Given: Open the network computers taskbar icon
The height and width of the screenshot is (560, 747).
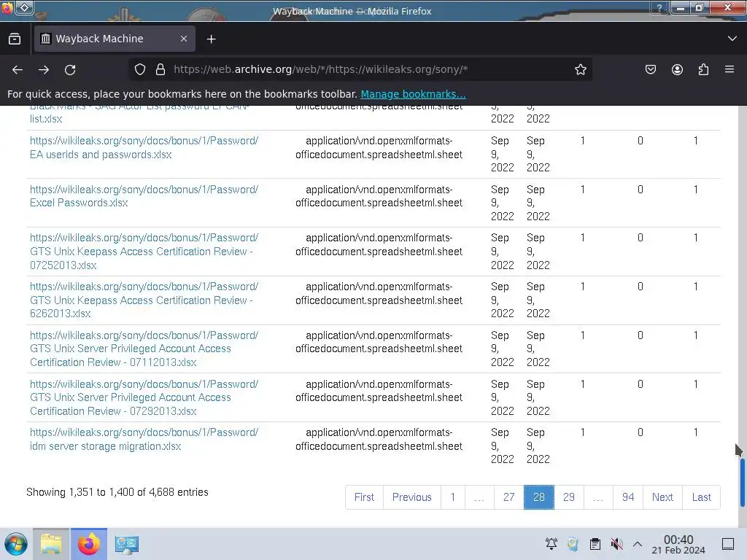Looking at the screenshot, I should point(126,544).
